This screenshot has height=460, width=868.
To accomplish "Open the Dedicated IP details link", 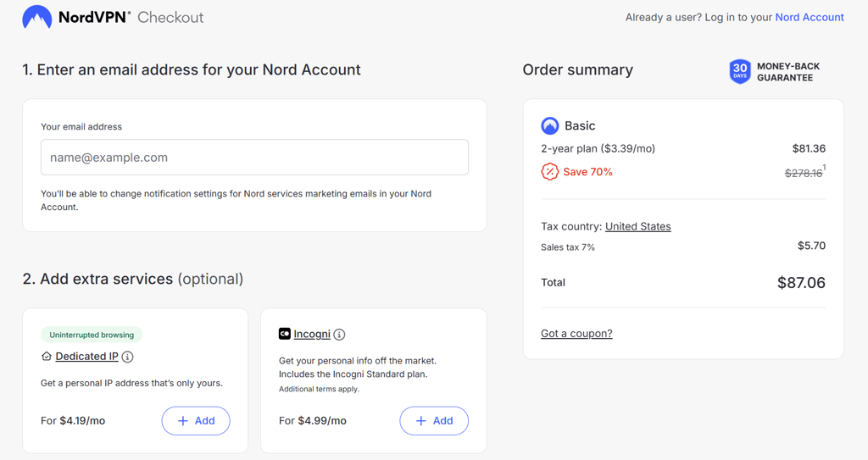I will coord(87,356).
